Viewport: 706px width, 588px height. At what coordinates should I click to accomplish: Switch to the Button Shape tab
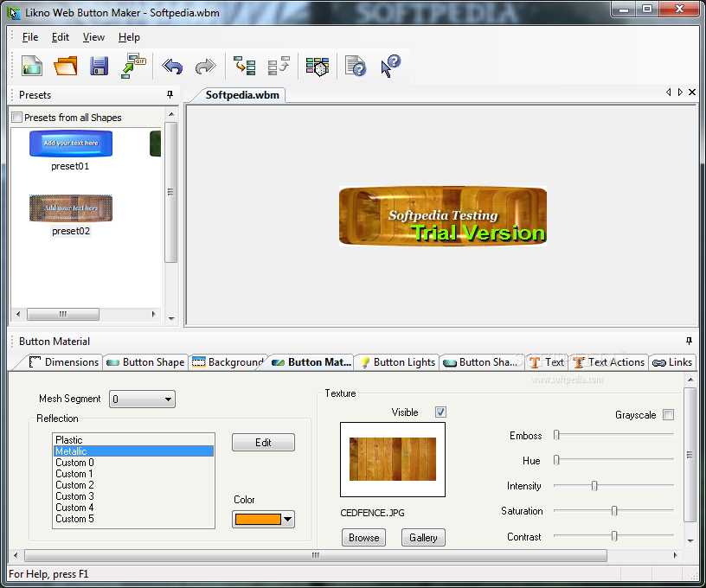145,362
